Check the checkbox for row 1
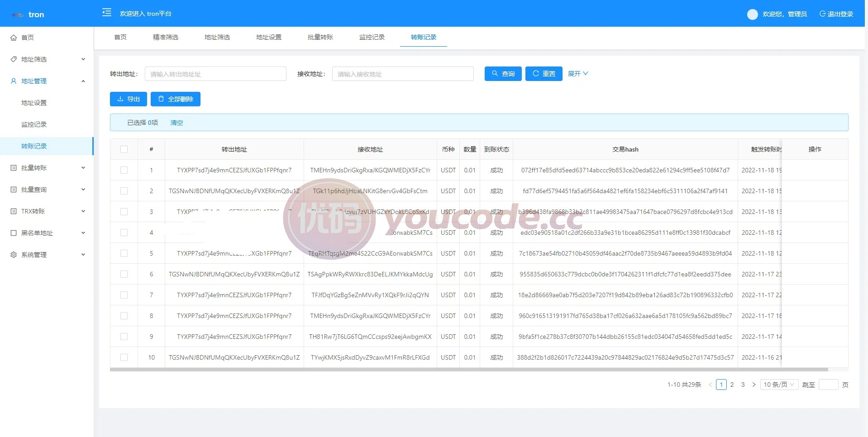Screen dimensions: 868x437 124,170
